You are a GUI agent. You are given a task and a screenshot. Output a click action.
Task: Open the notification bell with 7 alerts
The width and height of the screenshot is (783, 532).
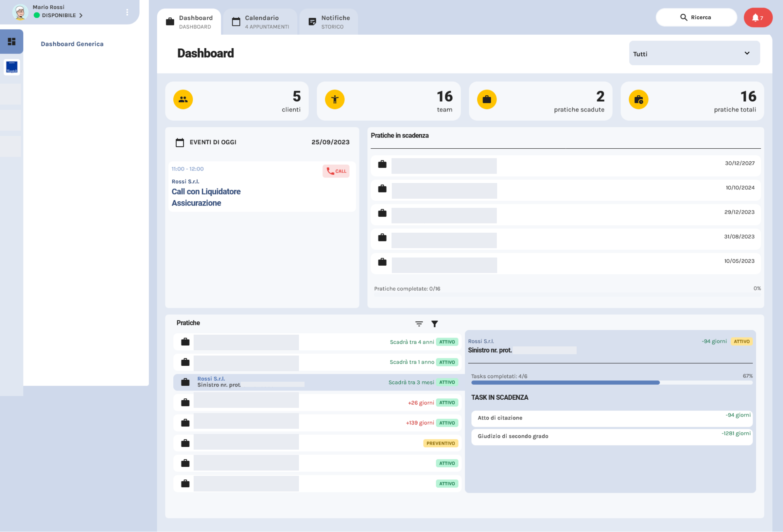pos(758,17)
